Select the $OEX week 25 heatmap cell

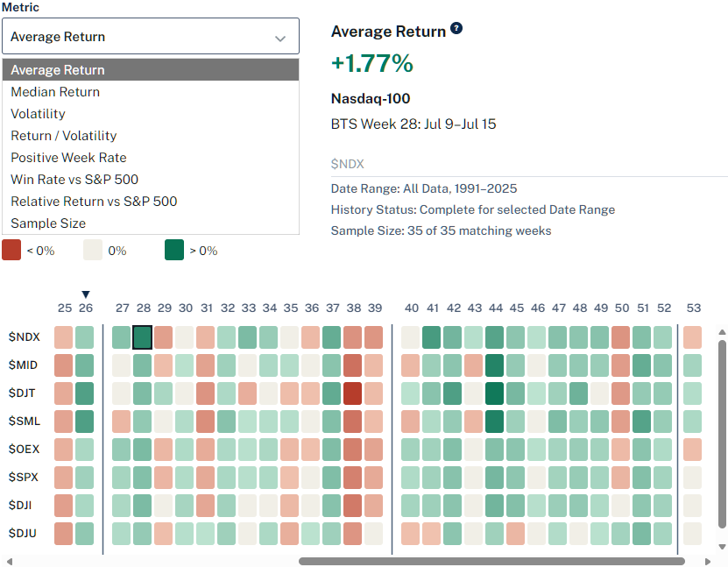pos(64,450)
